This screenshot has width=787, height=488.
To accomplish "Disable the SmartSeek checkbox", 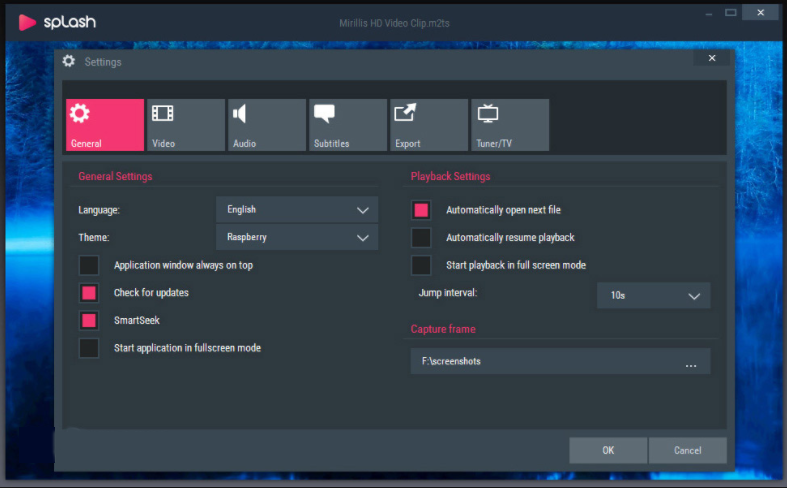I will [x=89, y=320].
